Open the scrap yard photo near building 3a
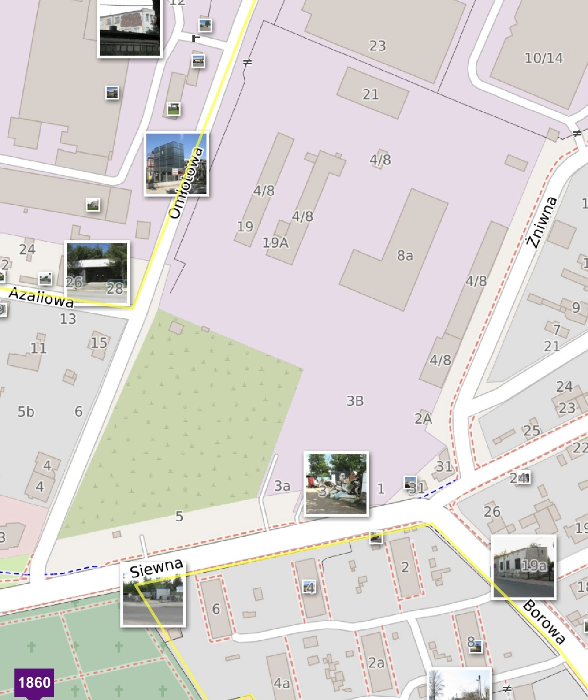Viewport: 588px width, 700px height. point(336,484)
